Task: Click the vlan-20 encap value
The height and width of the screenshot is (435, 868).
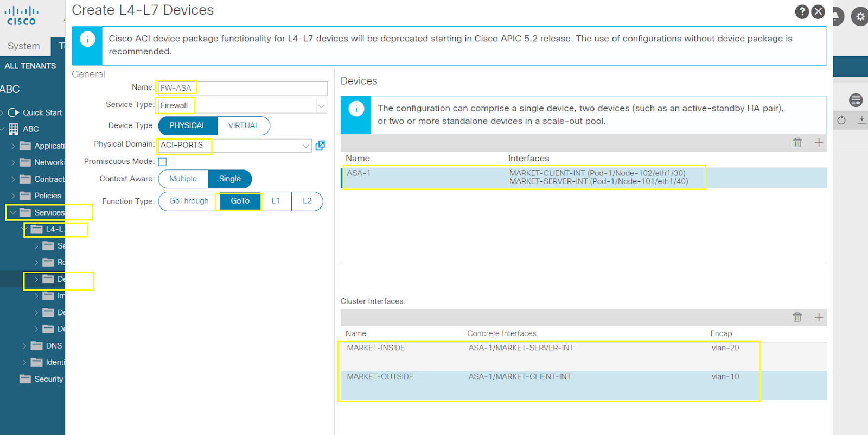Action: 725,348
